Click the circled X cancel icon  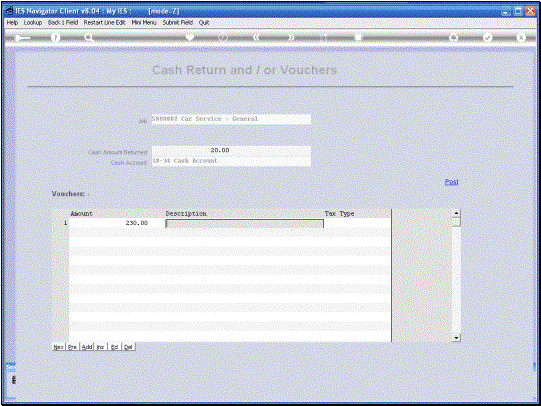(x=521, y=38)
